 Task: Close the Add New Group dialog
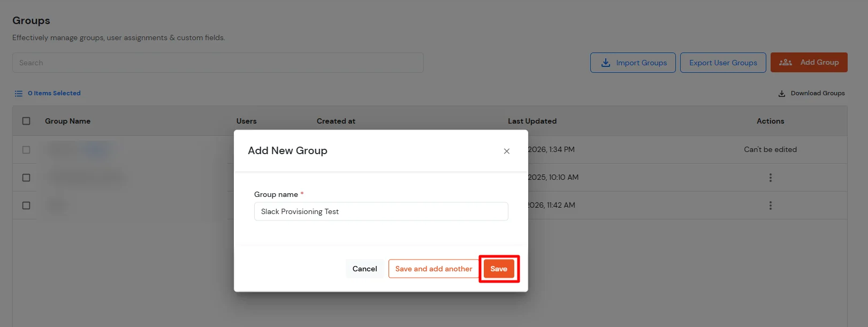point(506,151)
